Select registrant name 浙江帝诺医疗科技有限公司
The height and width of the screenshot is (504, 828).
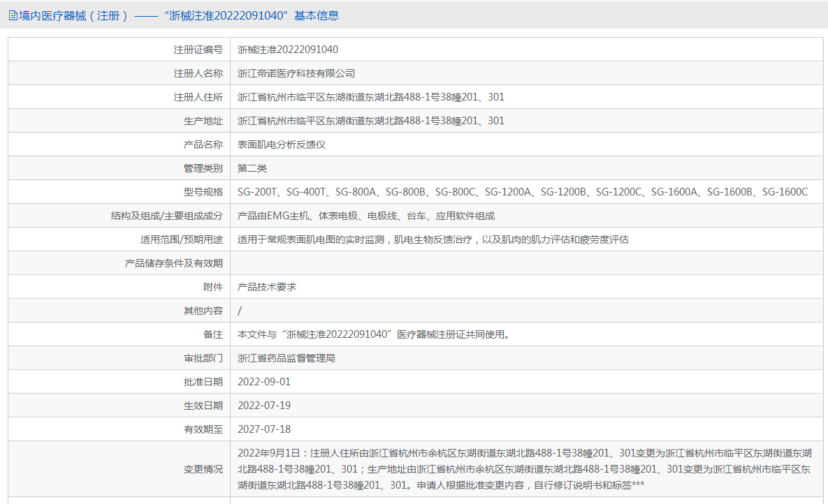[x=296, y=73]
